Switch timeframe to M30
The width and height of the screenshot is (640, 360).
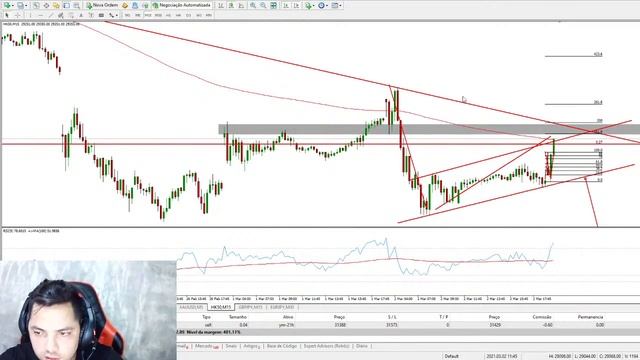pyautogui.click(x=158, y=15)
